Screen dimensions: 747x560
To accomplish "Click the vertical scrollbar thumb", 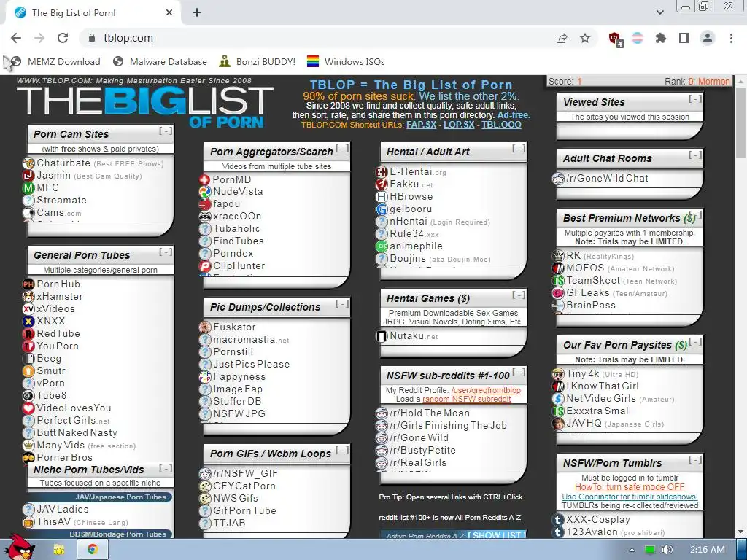I will pos(741,122).
